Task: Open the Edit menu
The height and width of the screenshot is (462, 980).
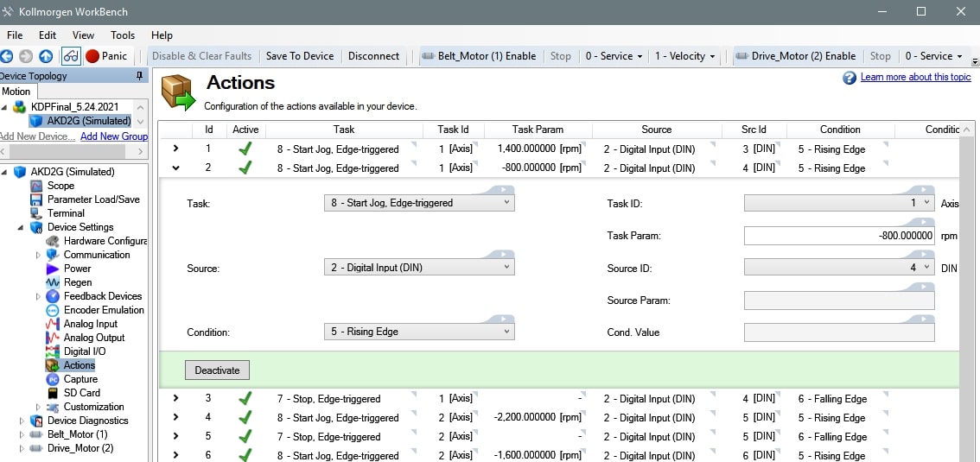Action: click(48, 35)
